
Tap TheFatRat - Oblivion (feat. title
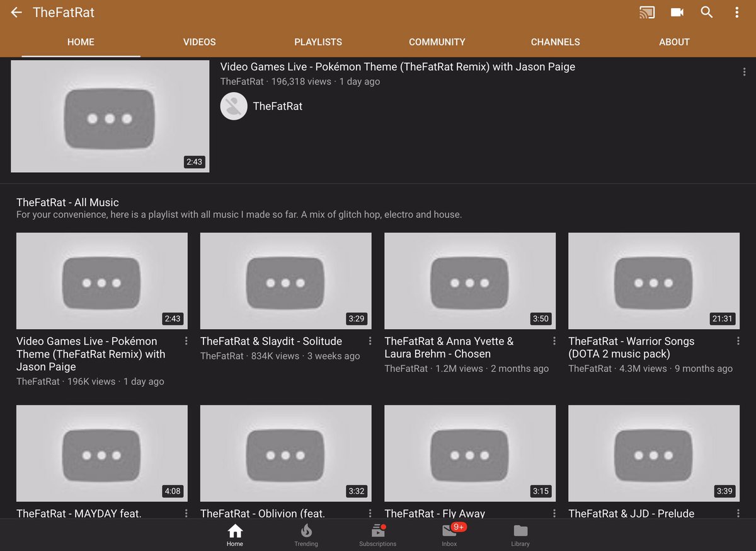coord(263,513)
